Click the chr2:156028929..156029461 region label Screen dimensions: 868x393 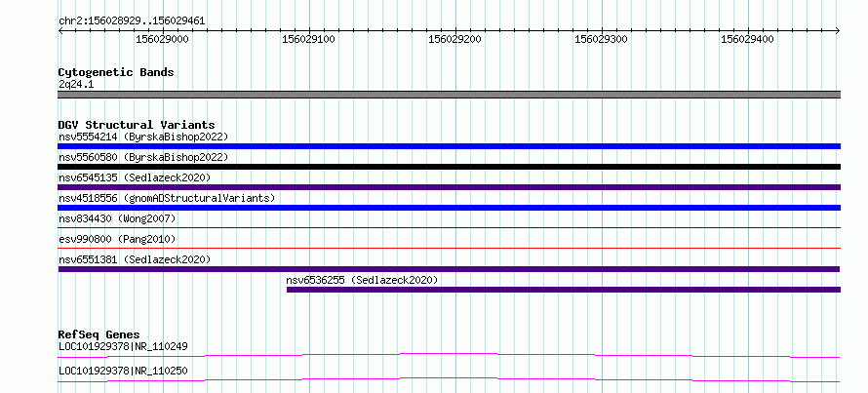pyautogui.click(x=132, y=21)
